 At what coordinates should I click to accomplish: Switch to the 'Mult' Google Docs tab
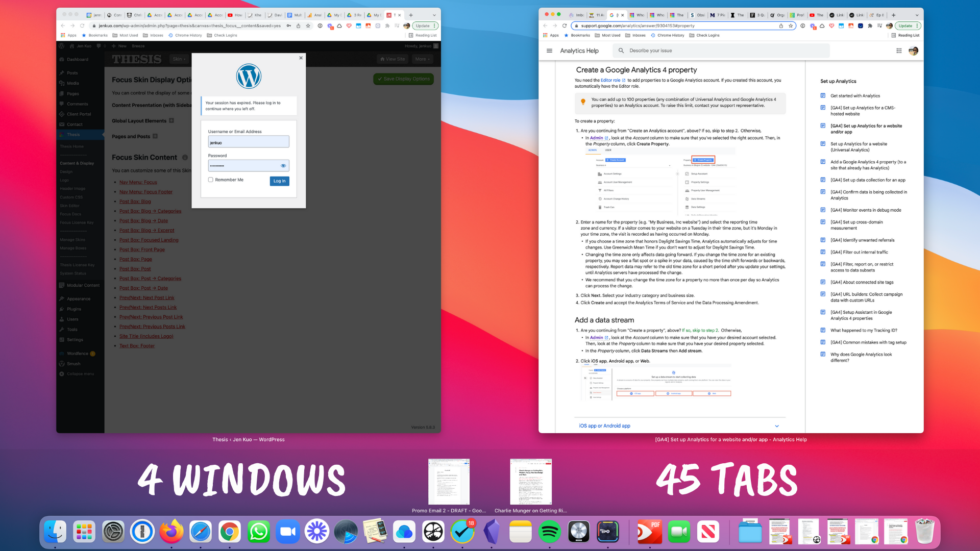click(295, 15)
